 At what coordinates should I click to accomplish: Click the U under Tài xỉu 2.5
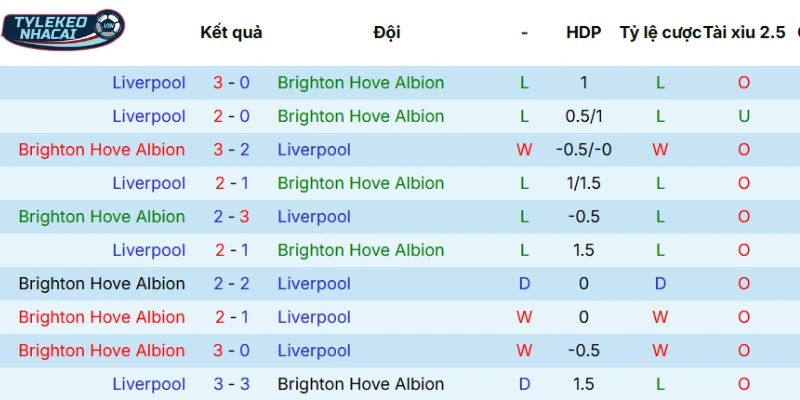tap(744, 116)
